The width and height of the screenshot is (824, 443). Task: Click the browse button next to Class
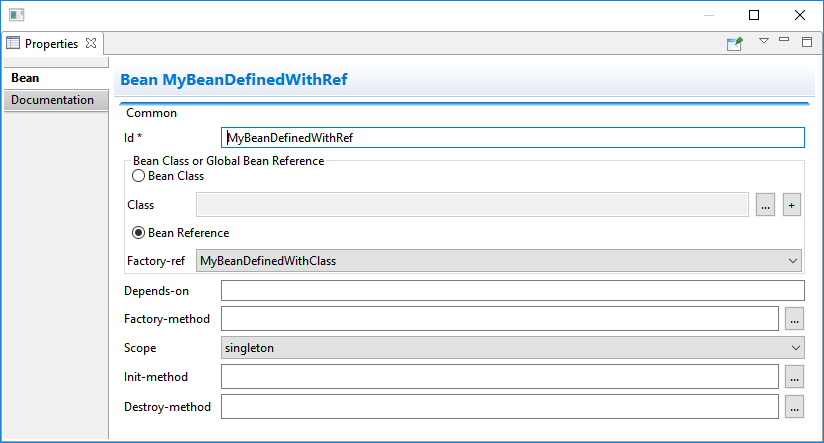(x=765, y=205)
